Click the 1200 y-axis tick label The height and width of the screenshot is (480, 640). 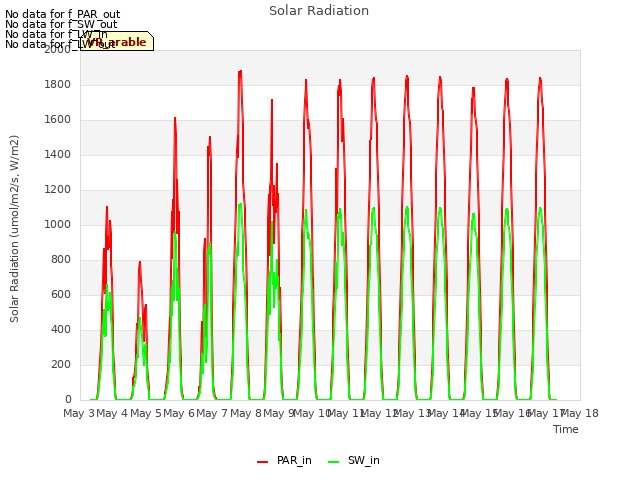(x=58, y=190)
